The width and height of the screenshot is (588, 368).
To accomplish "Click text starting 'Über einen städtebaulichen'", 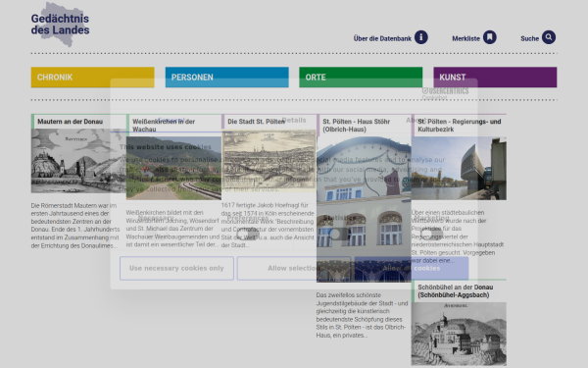I will (458, 237).
